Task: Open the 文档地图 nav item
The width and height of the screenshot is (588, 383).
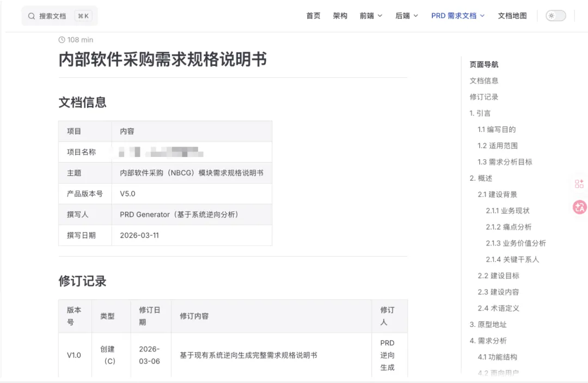Action: [512, 16]
